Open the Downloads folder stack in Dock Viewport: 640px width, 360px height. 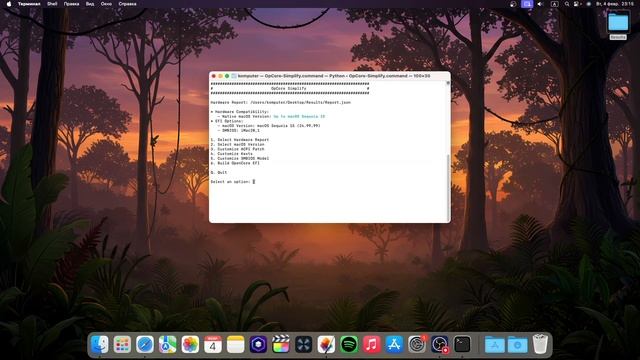[x=518, y=345]
